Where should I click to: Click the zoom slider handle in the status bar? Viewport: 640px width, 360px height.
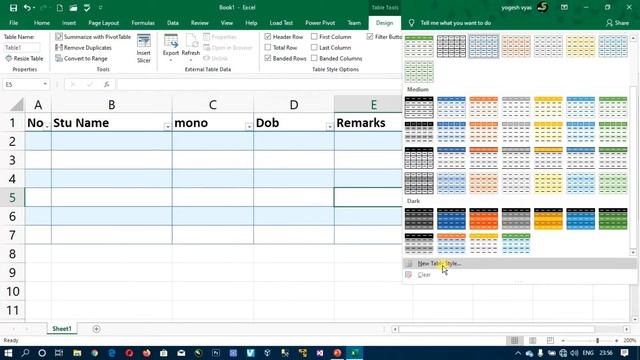598,340
